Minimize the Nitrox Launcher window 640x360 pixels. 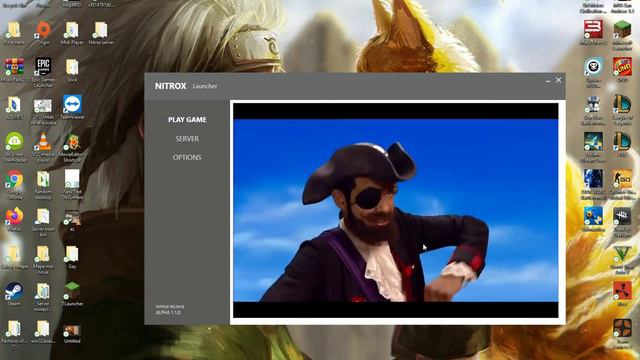coord(548,81)
